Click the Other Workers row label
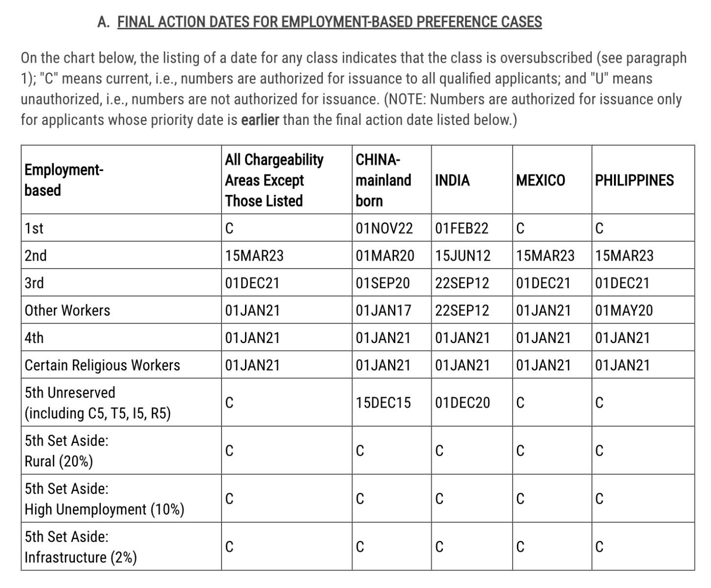Image resolution: width=711 pixels, height=588 pixels. 67,311
